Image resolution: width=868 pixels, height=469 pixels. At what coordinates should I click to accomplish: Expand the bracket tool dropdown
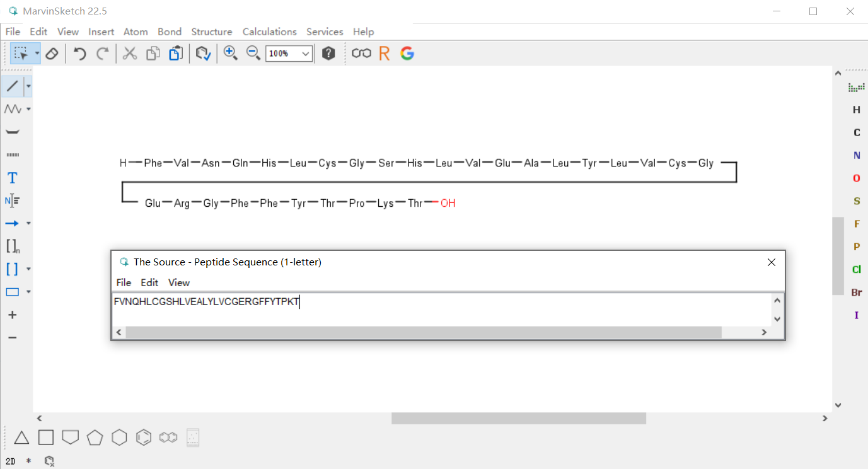28,269
